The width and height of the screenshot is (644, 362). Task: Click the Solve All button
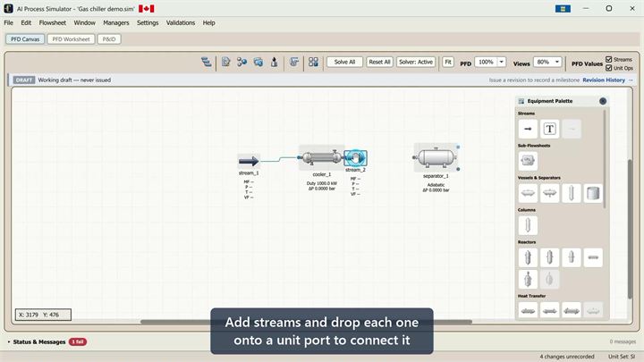[x=344, y=62]
